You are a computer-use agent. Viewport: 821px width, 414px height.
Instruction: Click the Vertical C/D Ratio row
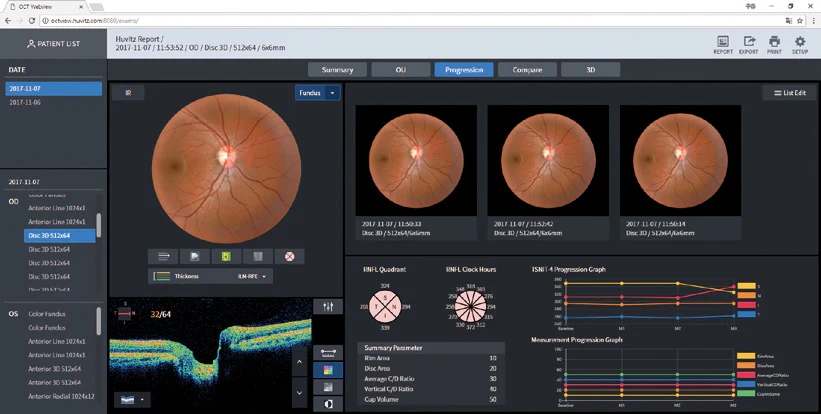click(x=431, y=389)
